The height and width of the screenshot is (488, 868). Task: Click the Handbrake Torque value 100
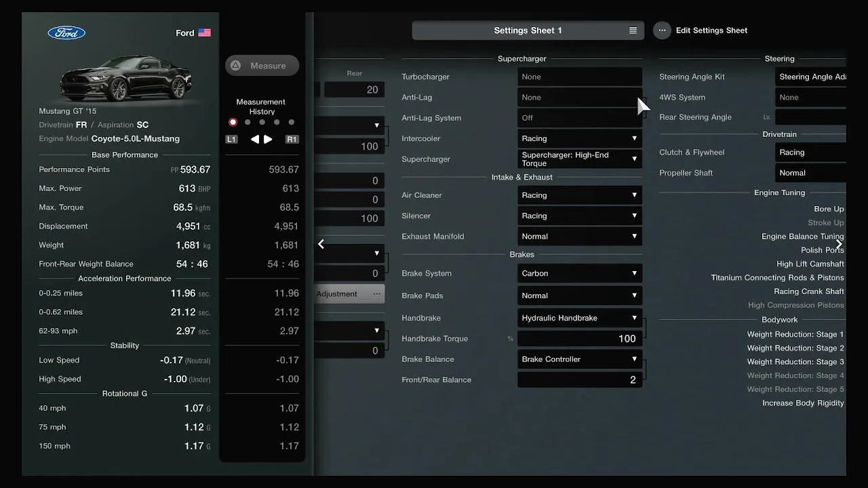coord(579,338)
